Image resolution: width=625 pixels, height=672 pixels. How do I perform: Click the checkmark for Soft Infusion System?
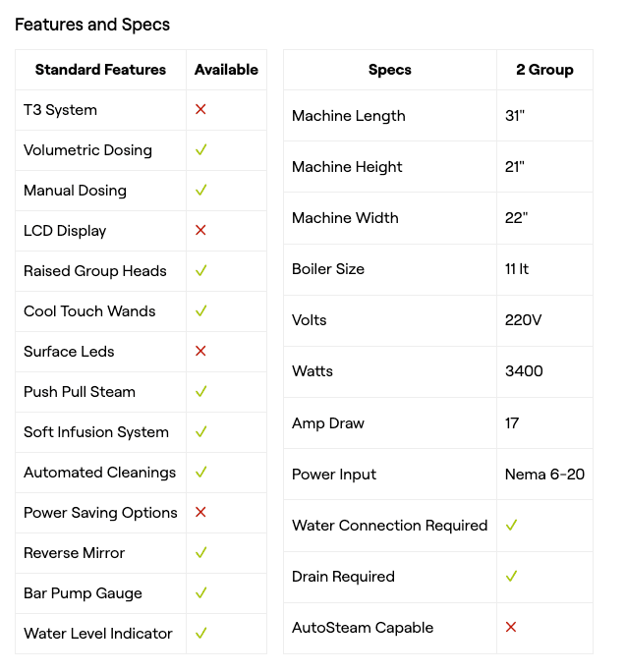[x=200, y=432]
